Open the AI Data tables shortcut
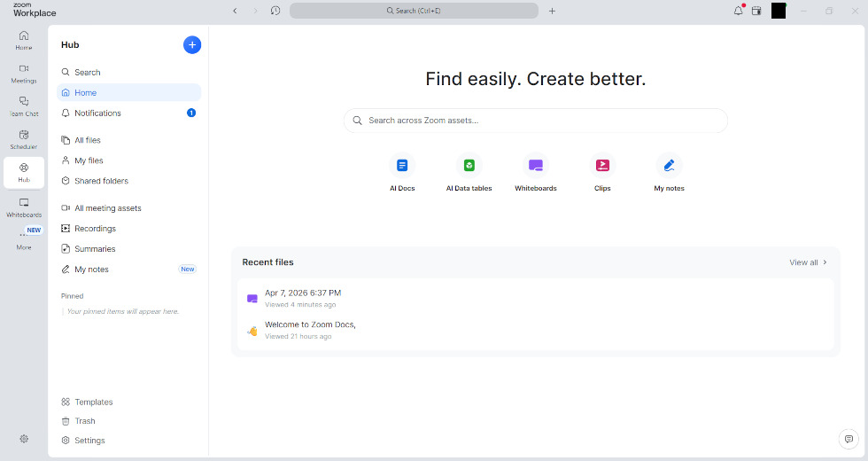The image size is (868, 461). (x=469, y=165)
